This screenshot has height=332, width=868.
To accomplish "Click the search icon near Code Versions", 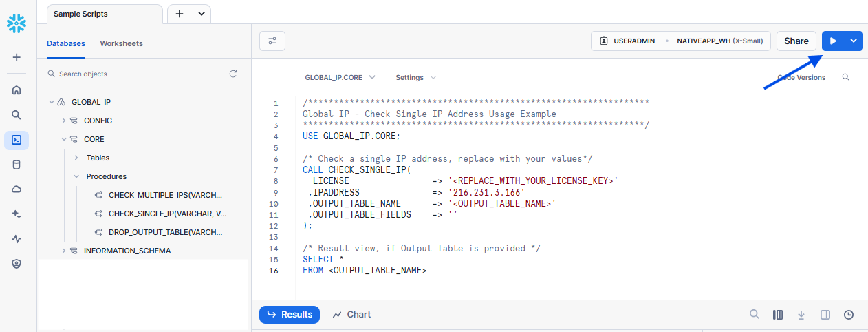I will 846,77.
